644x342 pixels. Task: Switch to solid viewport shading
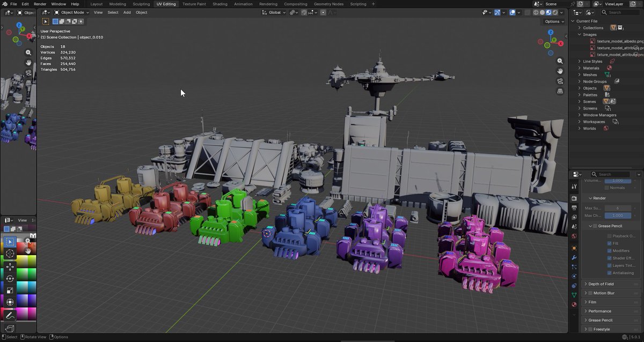pos(542,12)
